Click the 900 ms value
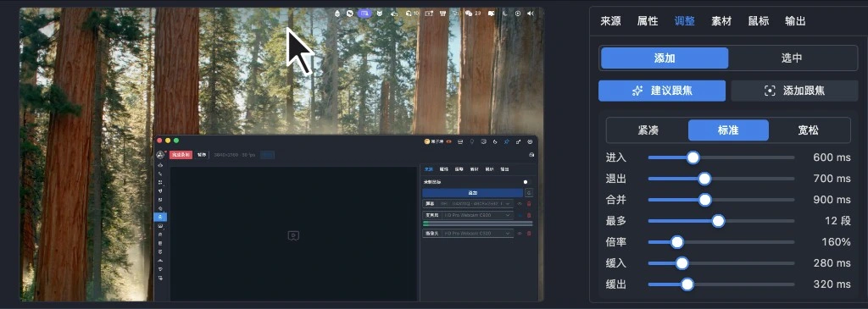 point(832,200)
